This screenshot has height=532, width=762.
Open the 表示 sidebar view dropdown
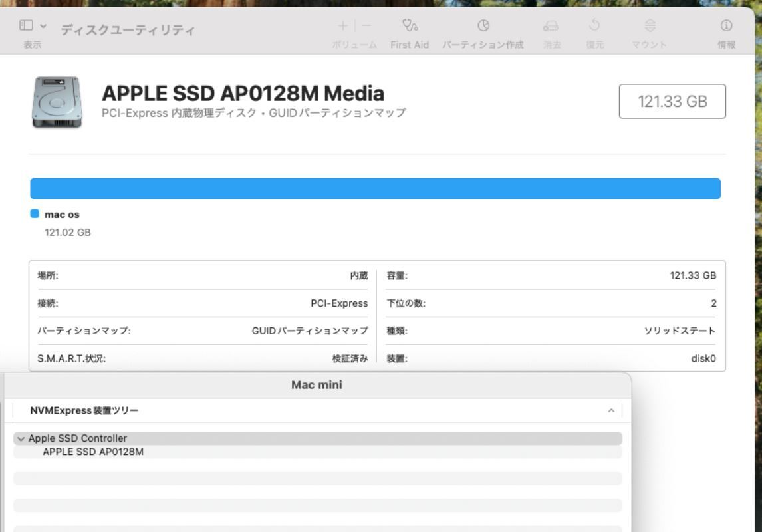(x=33, y=26)
